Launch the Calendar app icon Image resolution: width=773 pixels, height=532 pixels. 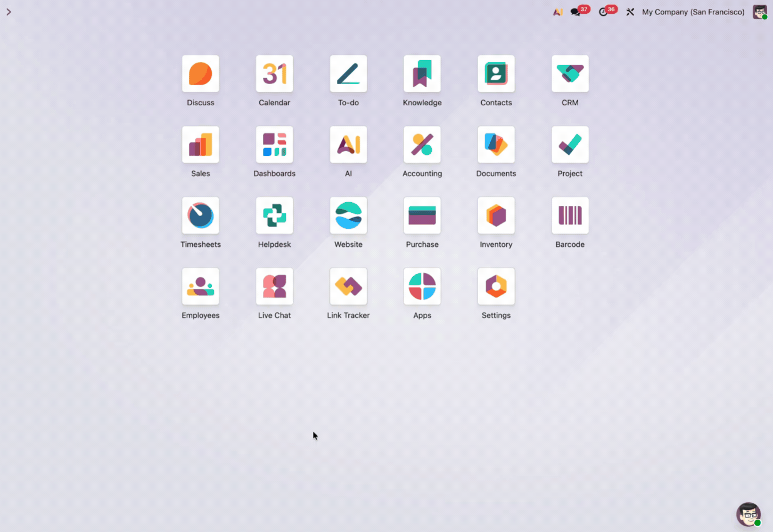tap(274, 74)
